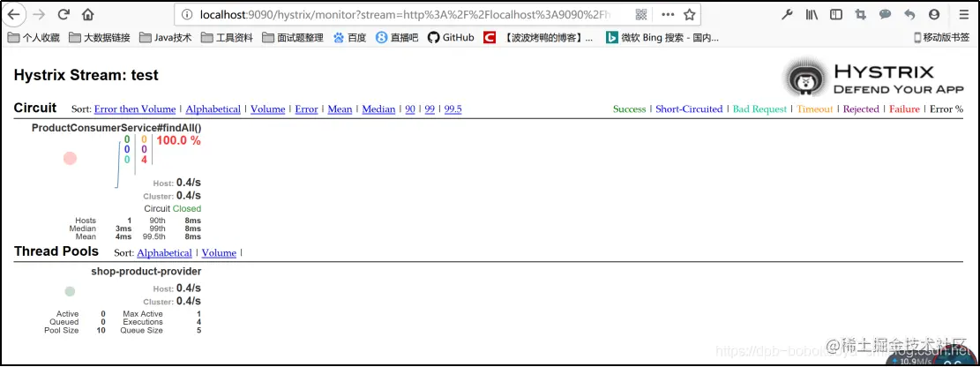Click the undo arrow toolbar icon
This screenshot has width=980, height=367.
tap(909, 14)
